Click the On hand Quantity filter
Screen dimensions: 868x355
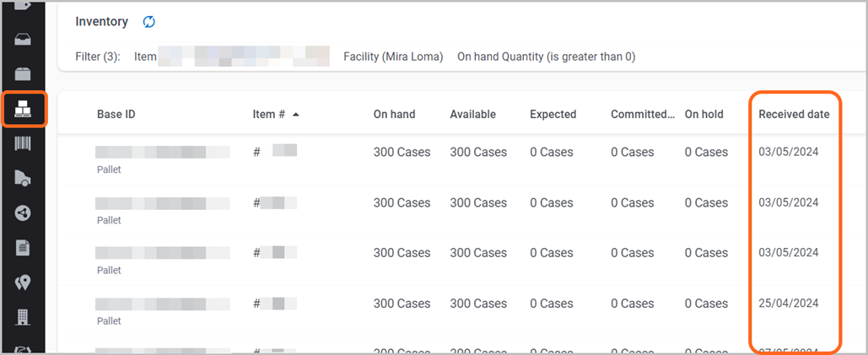coord(546,56)
